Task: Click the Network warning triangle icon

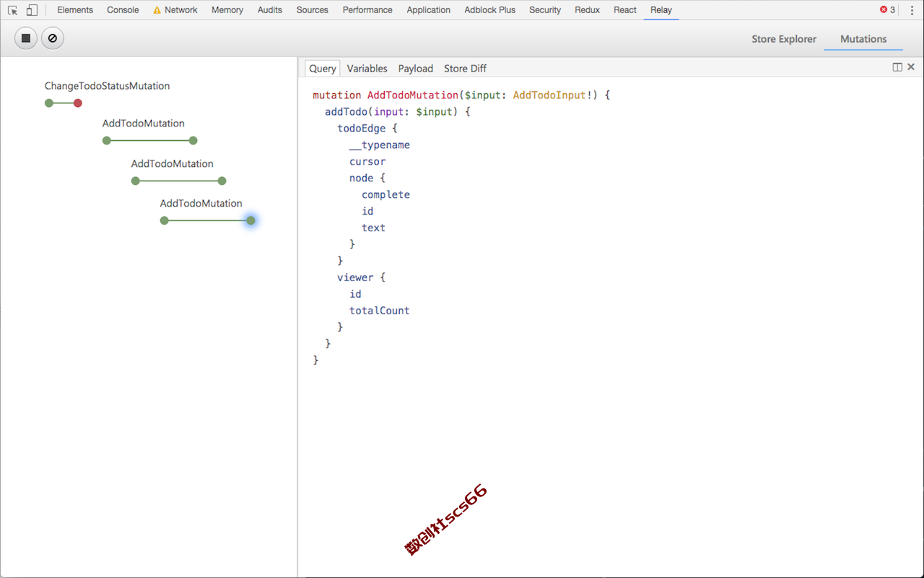Action: click(157, 10)
